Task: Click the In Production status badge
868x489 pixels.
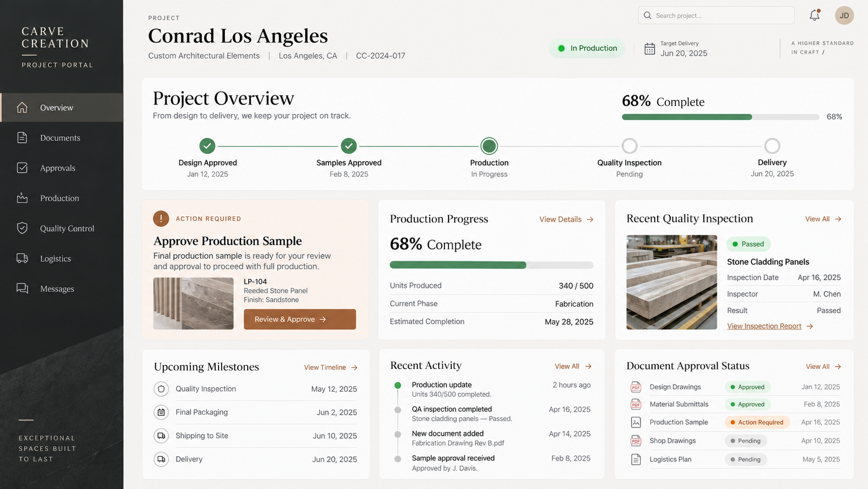Action: (587, 48)
